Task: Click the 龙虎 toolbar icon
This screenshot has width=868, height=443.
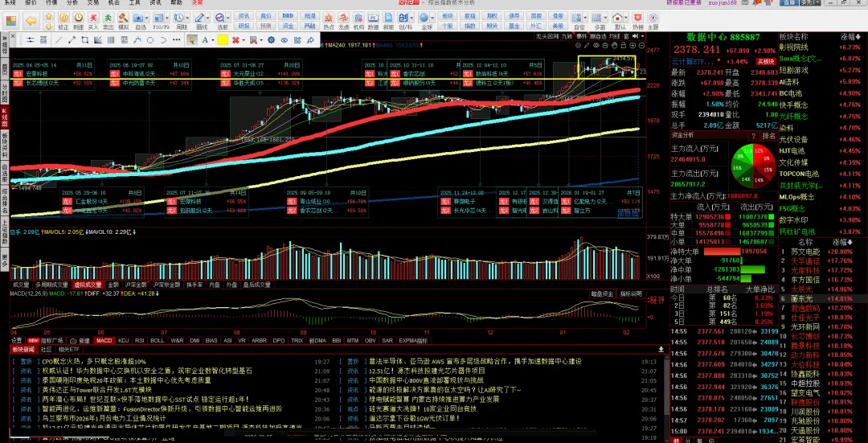Action: pos(343,20)
